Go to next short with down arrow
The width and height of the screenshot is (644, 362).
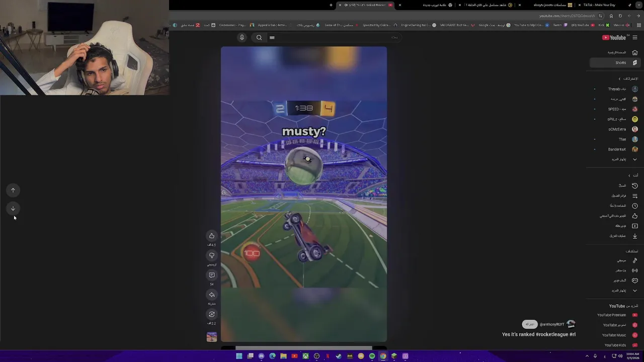coord(13,208)
